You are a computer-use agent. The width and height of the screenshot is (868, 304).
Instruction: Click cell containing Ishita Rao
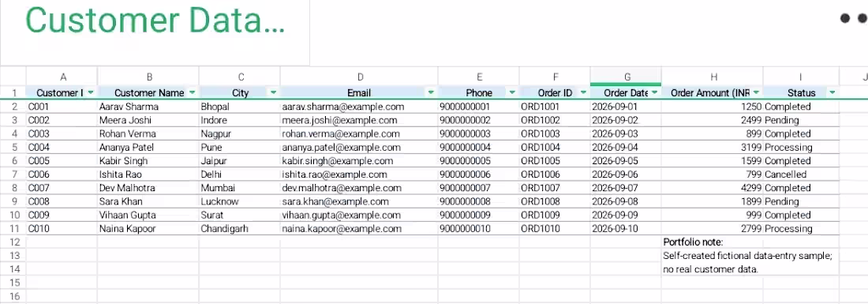point(148,175)
